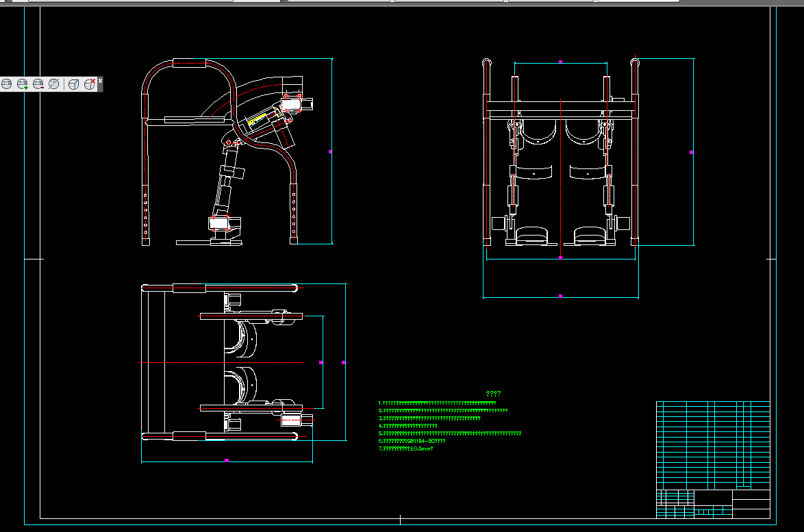Click the sphere icon with green plus
The image size is (804, 532).
click(23, 84)
